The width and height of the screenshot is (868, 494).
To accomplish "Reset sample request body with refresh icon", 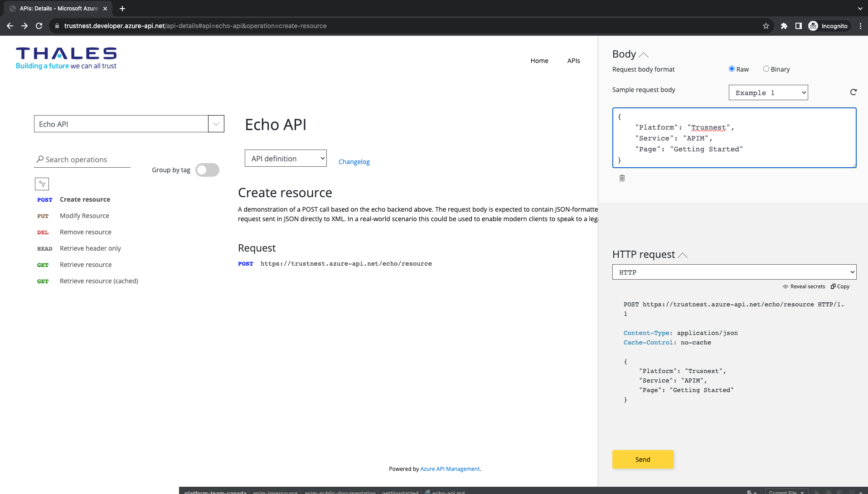I will 853,92.
